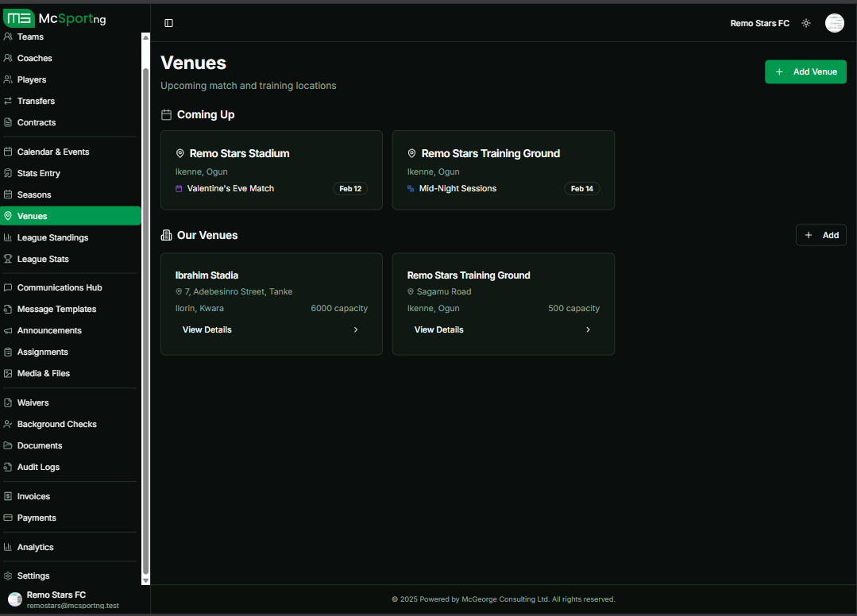
Task: Open the account avatar menu
Action: pyautogui.click(x=834, y=23)
